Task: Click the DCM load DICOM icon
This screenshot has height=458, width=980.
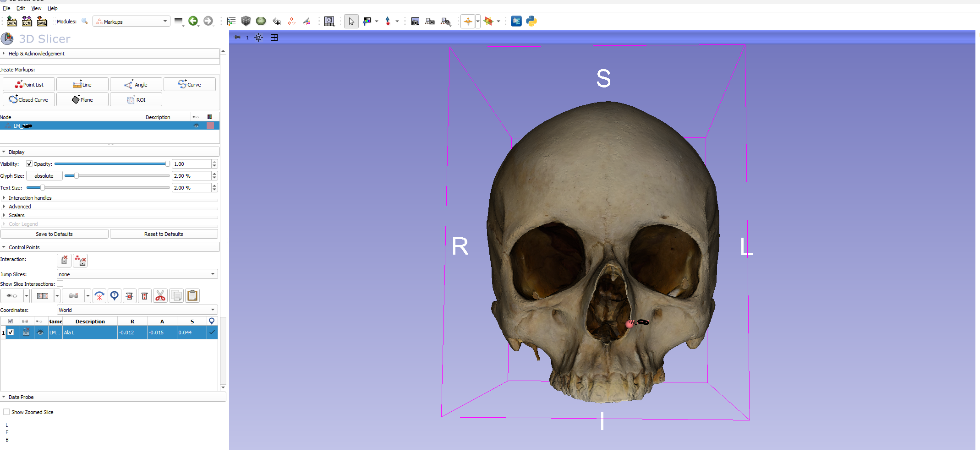Action: 27,21
